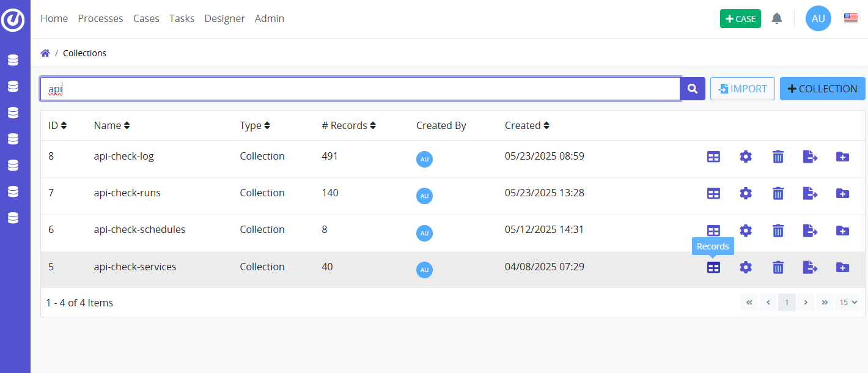This screenshot has height=373, width=868.
Task: Open the AU user avatar menu
Action: click(818, 18)
